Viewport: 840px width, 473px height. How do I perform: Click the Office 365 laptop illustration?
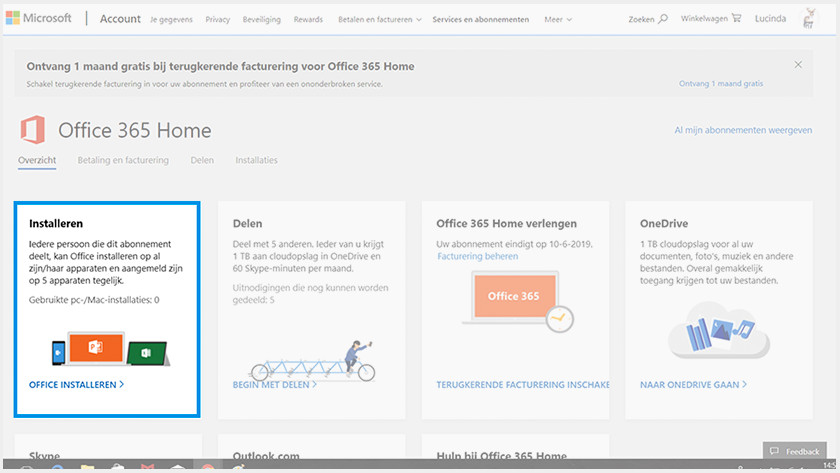[x=518, y=302]
